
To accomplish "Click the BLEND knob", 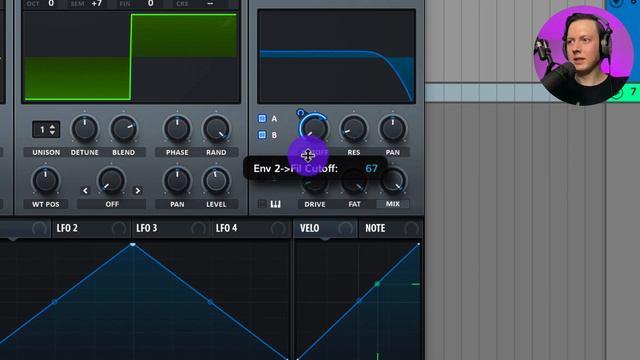I will (x=124, y=129).
